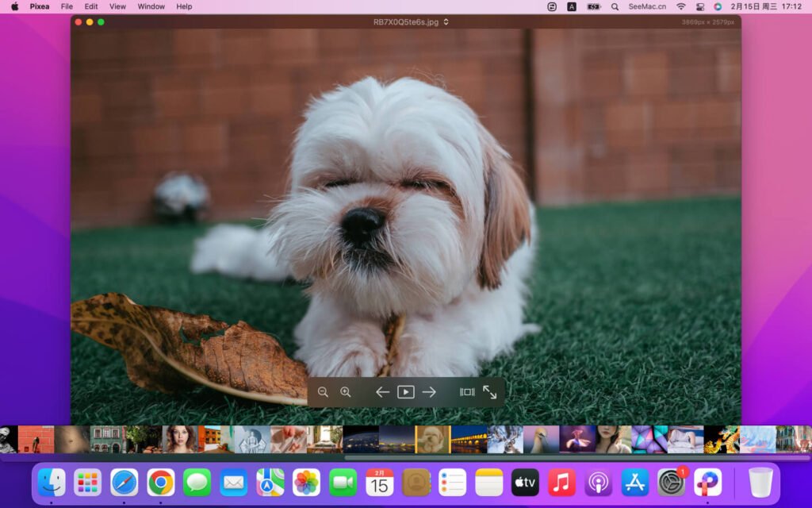Open the Wi-Fi menu in the menu bar
Screen dimensions: 812x508
(x=680, y=6)
